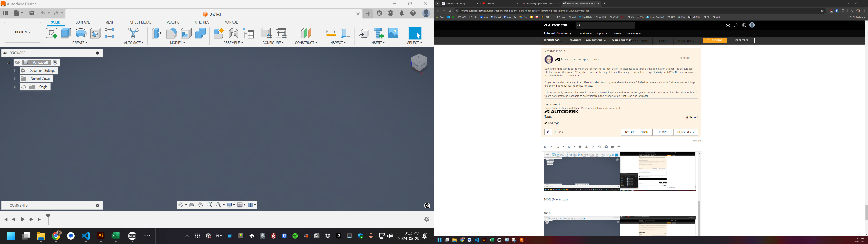
Task: Click the Subscribe button in Autodesk header
Action: (x=715, y=40)
